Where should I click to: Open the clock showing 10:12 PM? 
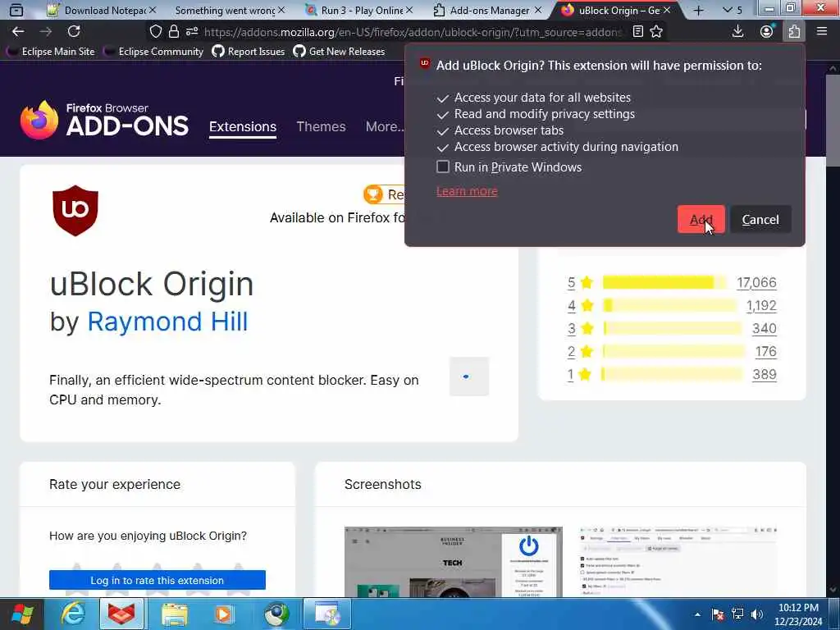coord(798,614)
